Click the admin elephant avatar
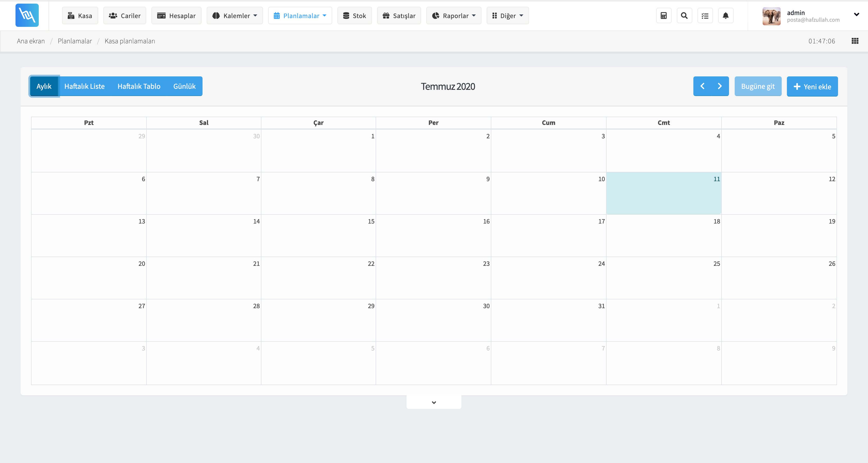The width and height of the screenshot is (868, 463). 771,16
